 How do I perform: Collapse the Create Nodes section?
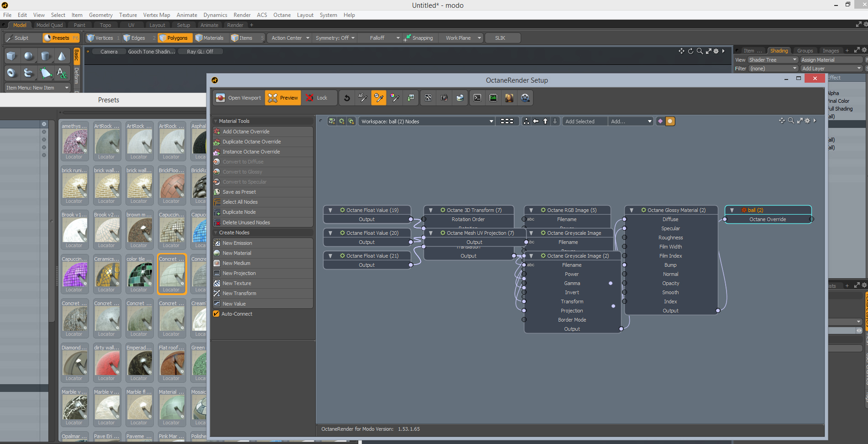[216, 233]
